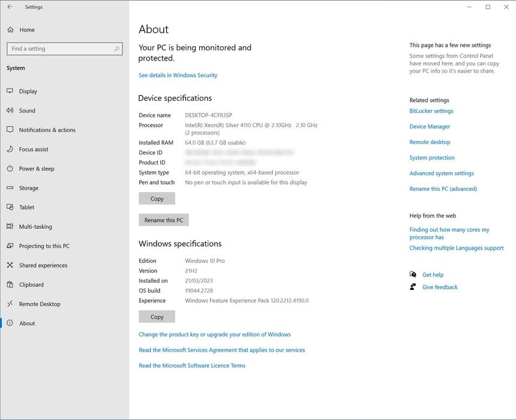Select the OS build 19044.2728 value
The image size is (516, 420).
(199, 290)
